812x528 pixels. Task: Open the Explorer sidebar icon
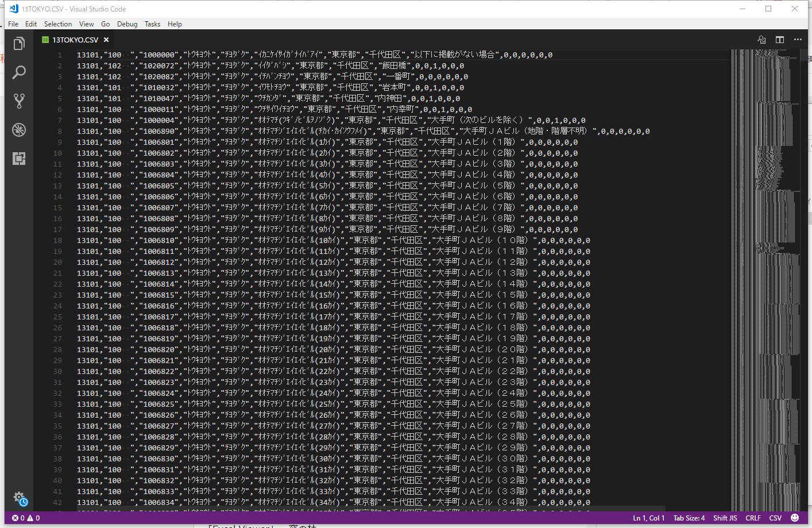19,43
